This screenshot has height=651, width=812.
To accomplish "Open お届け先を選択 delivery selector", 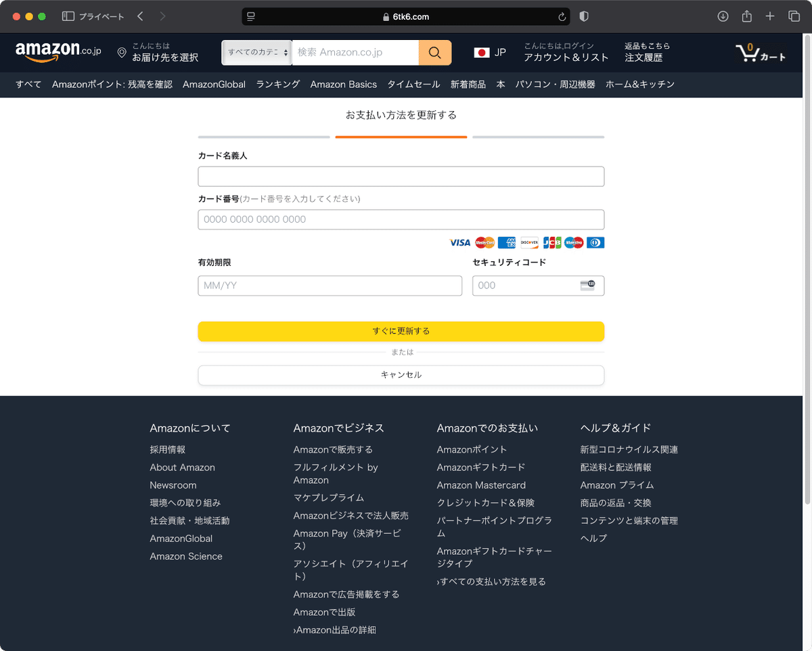I will [x=158, y=52].
